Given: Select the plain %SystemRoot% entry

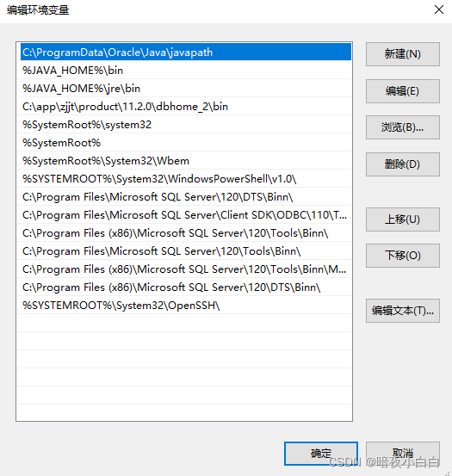Looking at the screenshot, I should [x=184, y=143].
